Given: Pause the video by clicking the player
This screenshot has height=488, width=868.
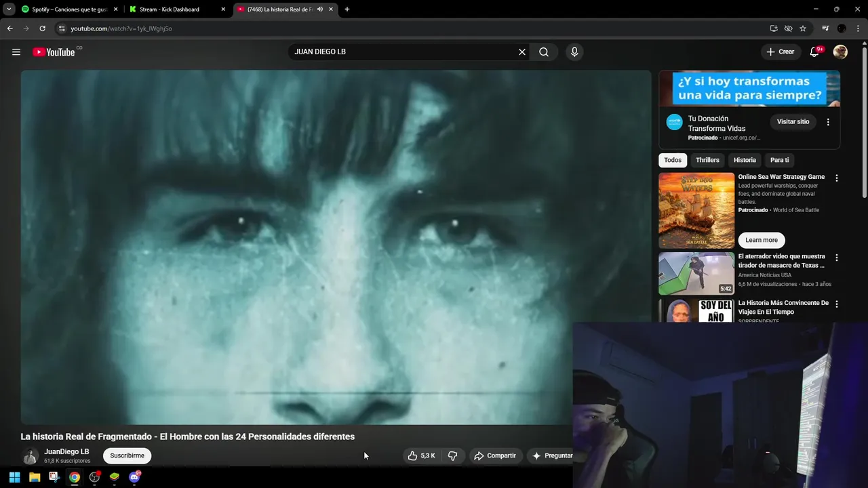Looking at the screenshot, I should (x=336, y=247).
